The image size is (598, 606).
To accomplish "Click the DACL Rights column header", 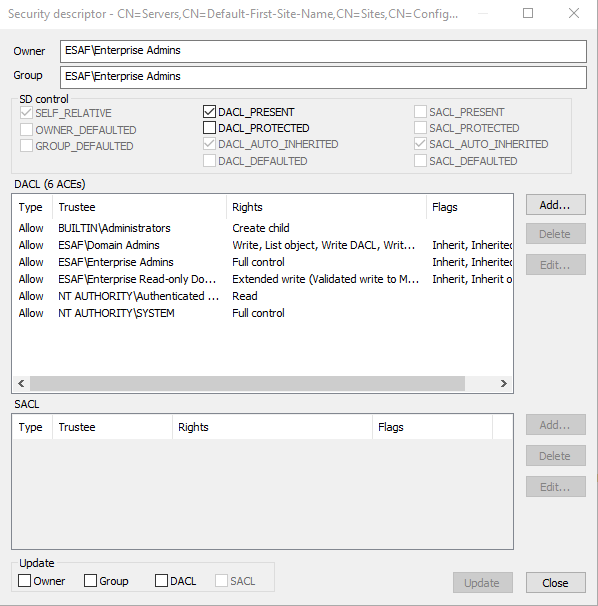I will tap(327, 207).
